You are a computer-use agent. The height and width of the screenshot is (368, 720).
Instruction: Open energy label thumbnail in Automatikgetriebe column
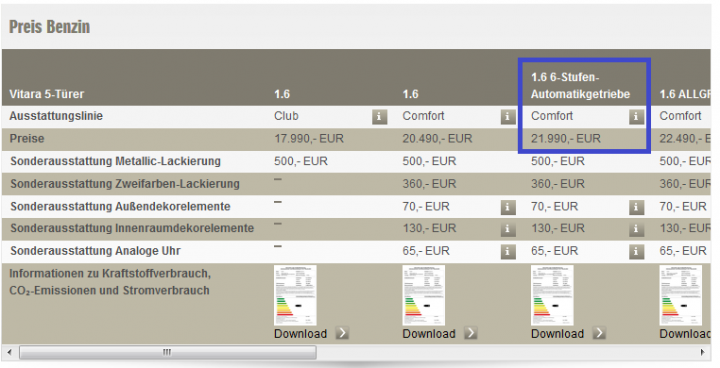coord(552,295)
